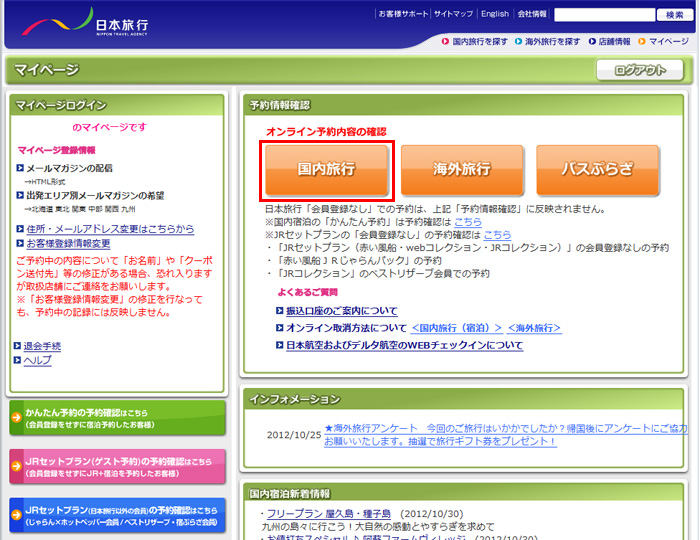Open フリープラン 屋久島・種子島 link
Image resolution: width=700 pixels, height=540 pixels.
pos(329,514)
